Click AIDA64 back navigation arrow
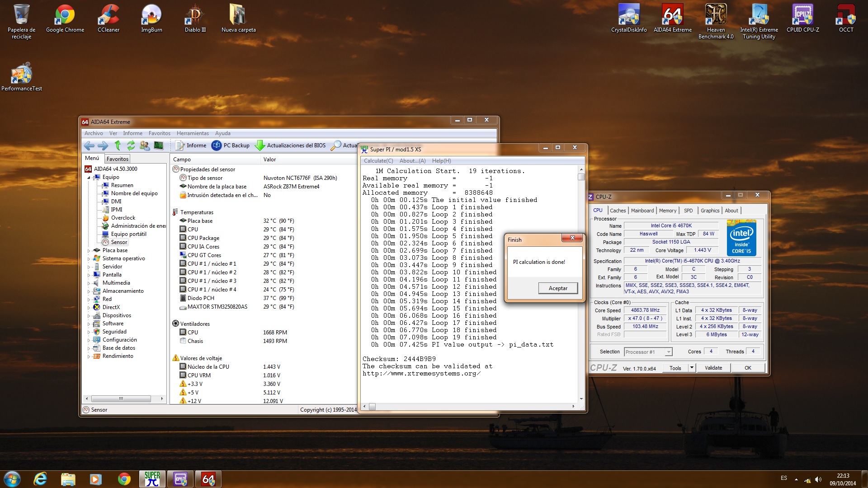 click(x=89, y=145)
